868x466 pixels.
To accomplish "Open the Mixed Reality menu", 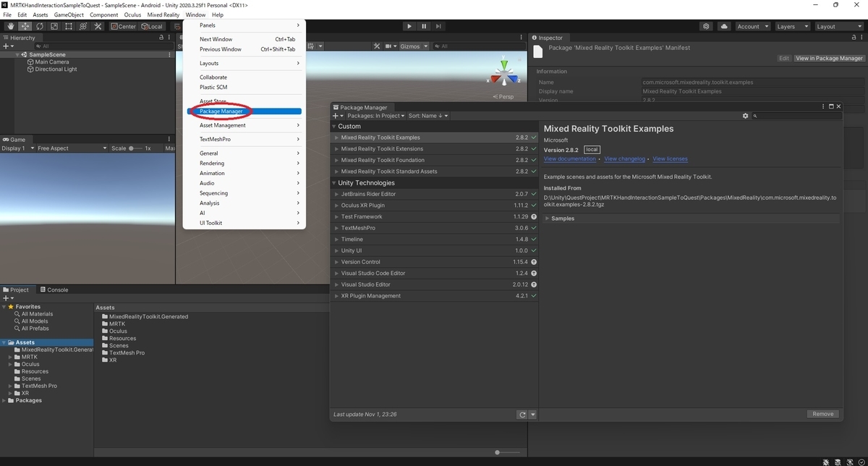I will 163,14.
